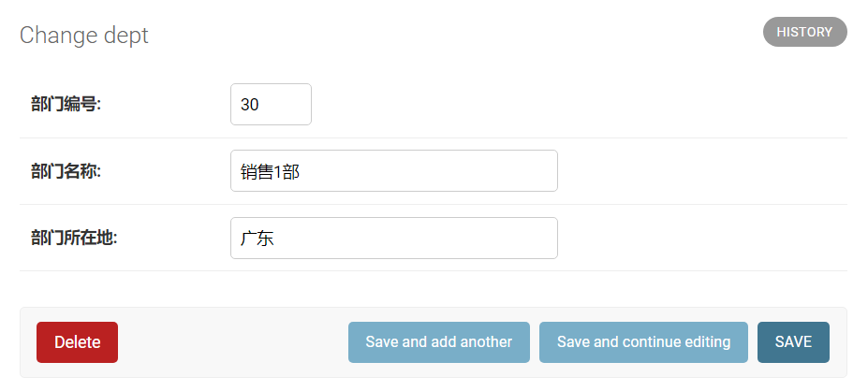Click the 部门名称 field label
The width and height of the screenshot is (868, 391).
(x=66, y=171)
